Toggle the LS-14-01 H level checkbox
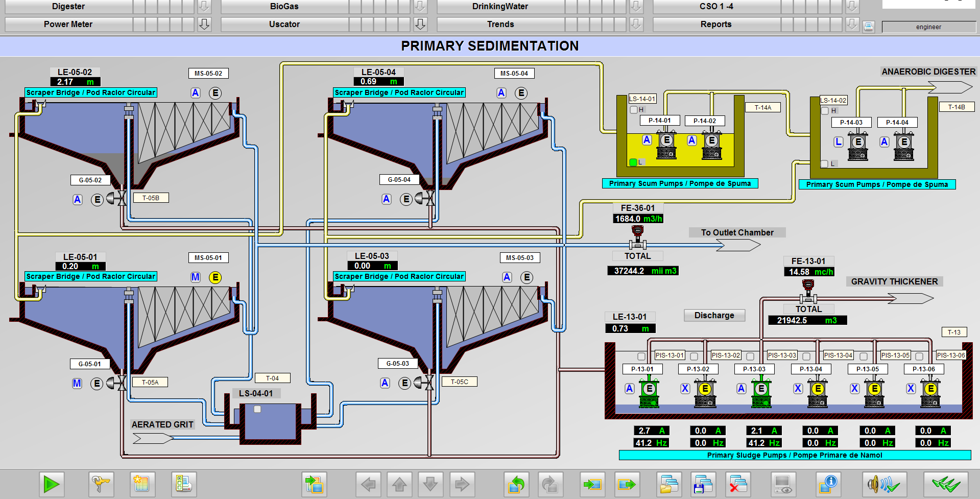980x499 pixels. (634, 110)
